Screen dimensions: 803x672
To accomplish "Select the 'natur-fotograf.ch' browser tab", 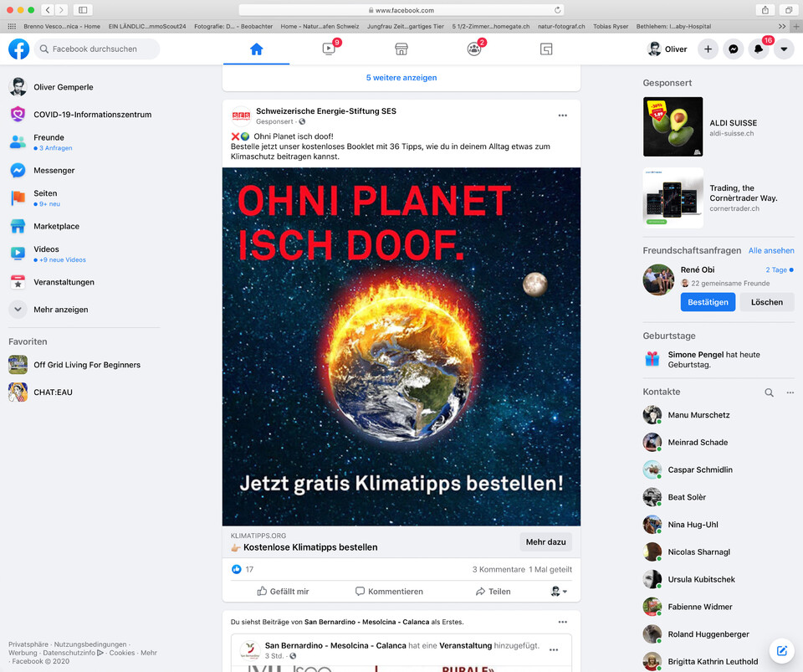I will tap(561, 26).
